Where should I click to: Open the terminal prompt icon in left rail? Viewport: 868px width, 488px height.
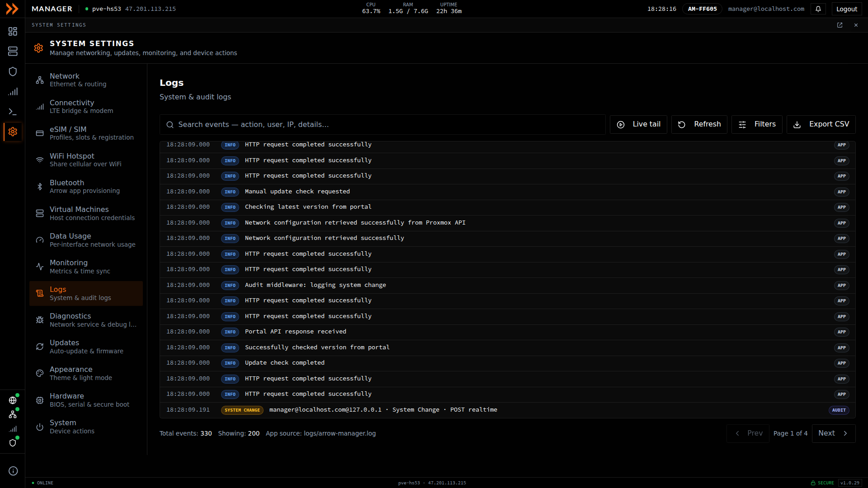click(13, 112)
